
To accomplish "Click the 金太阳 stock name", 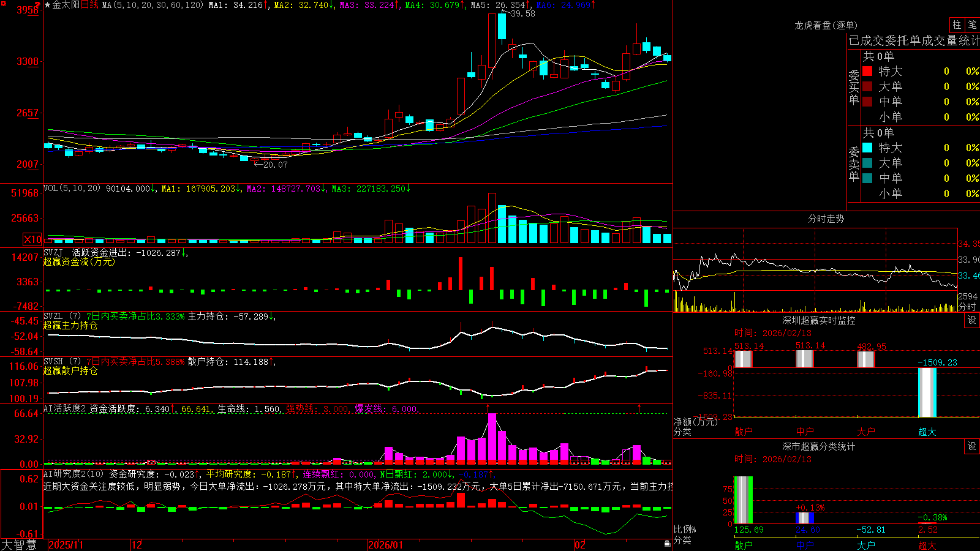I will click(x=66, y=5).
